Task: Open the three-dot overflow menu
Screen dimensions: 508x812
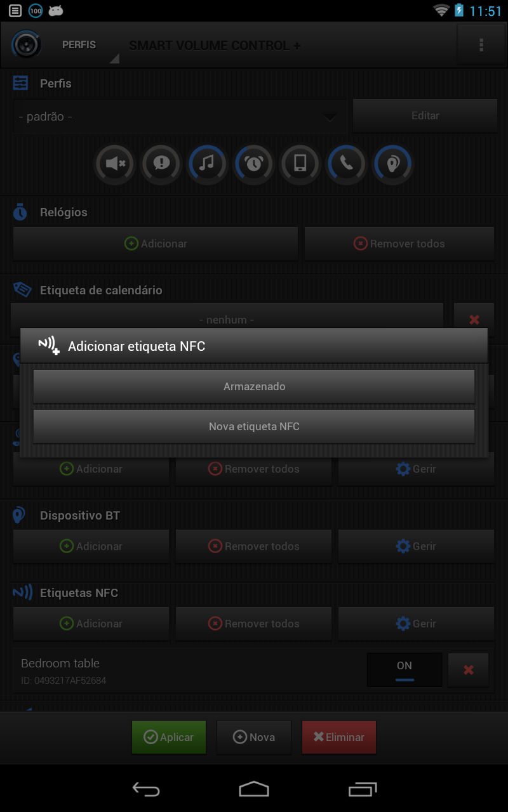Action: coord(481,45)
